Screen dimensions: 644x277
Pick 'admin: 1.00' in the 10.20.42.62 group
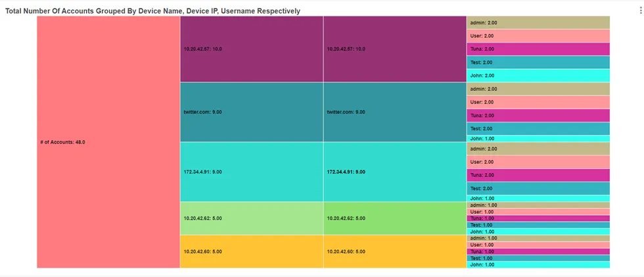pos(538,205)
